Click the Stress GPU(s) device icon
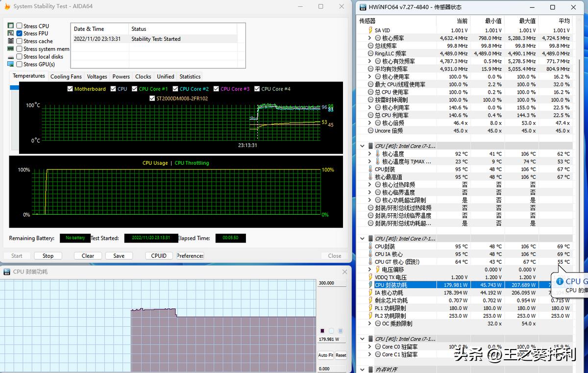The image size is (588, 373). [11, 64]
